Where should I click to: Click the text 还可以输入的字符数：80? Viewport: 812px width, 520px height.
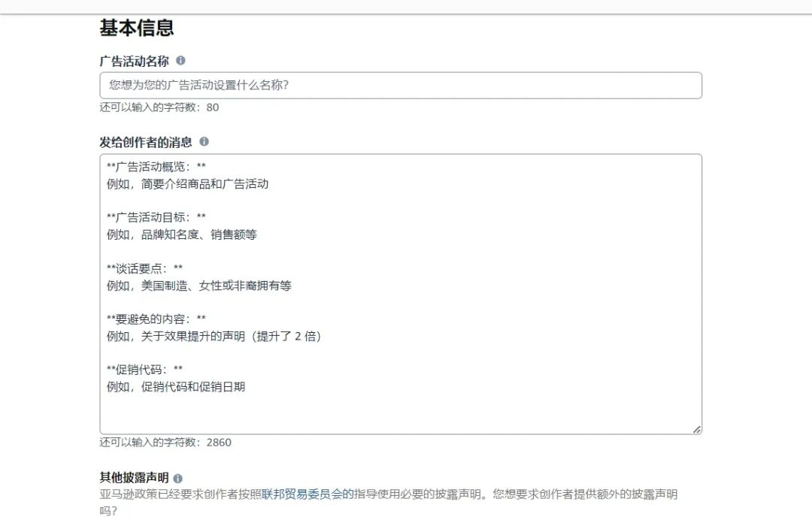click(159, 107)
